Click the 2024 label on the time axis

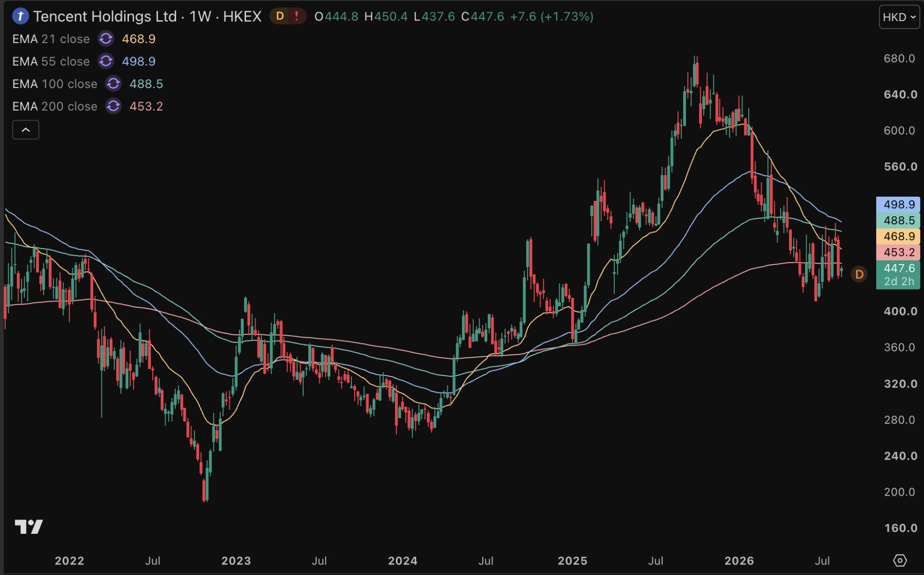(403, 561)
